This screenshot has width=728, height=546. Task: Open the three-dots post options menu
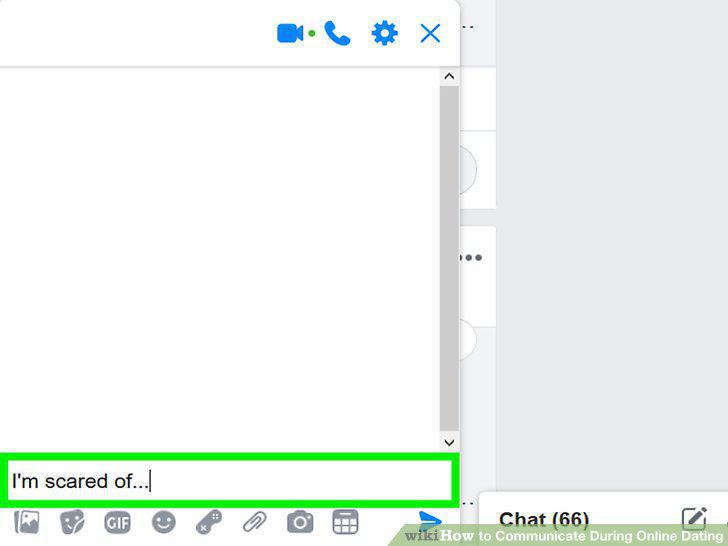[470, 257]
